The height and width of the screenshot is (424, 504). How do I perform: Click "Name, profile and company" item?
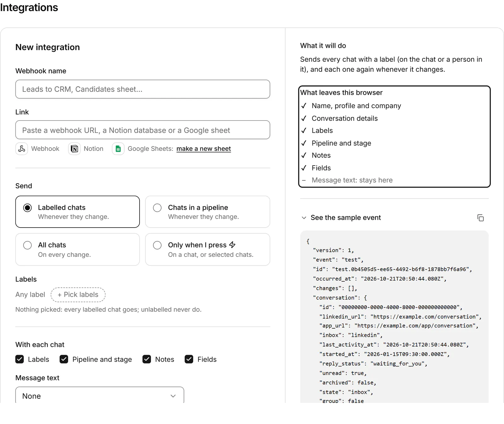[x=356, y=106]
